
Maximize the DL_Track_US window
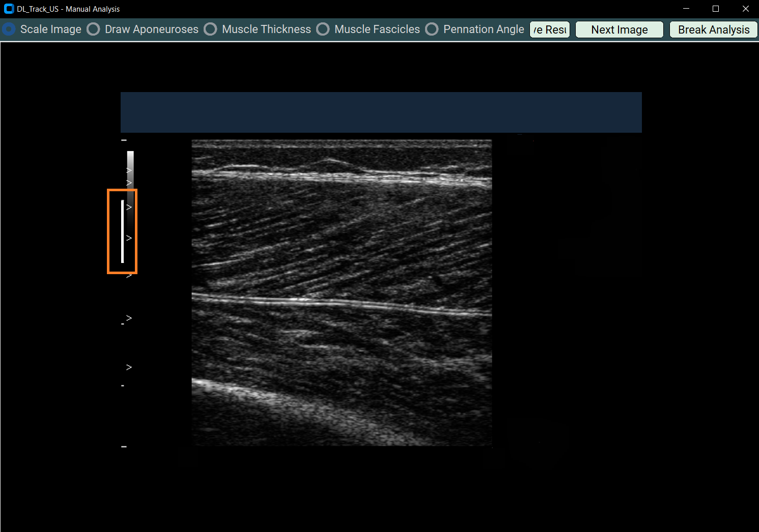point(716,9)
